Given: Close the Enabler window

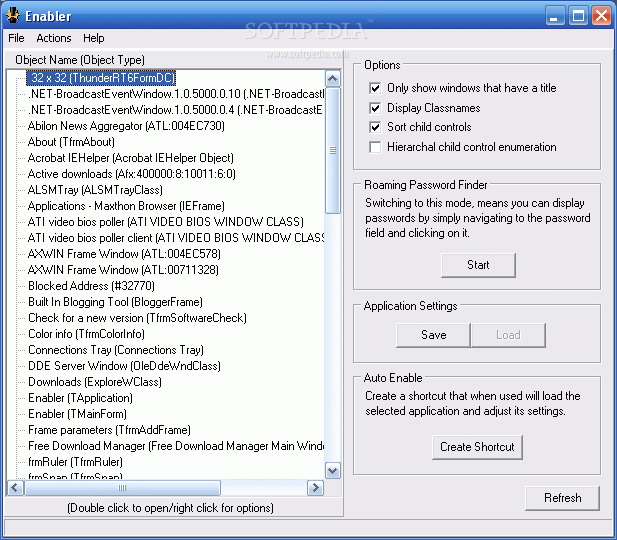Looking at the screenshot, I should 601,16.
